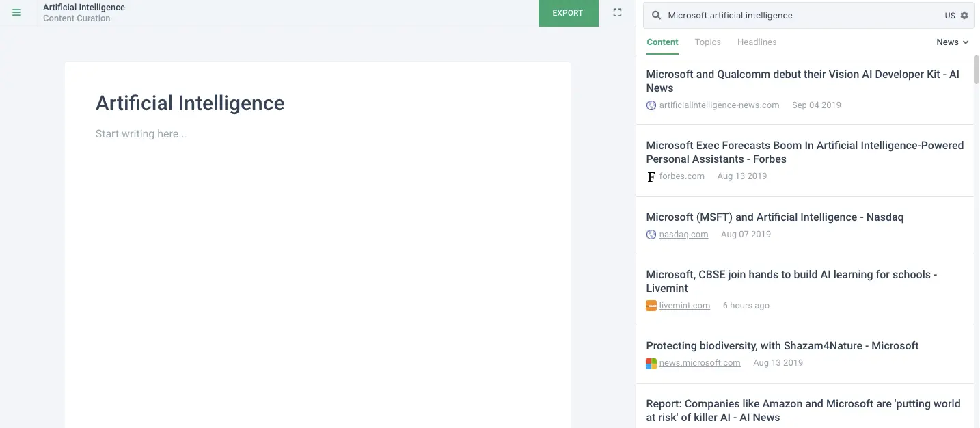The image size is (980, 428).
Task: Open the Microsoft (MSFT) Nasdaq article
Action: point(775,217)
